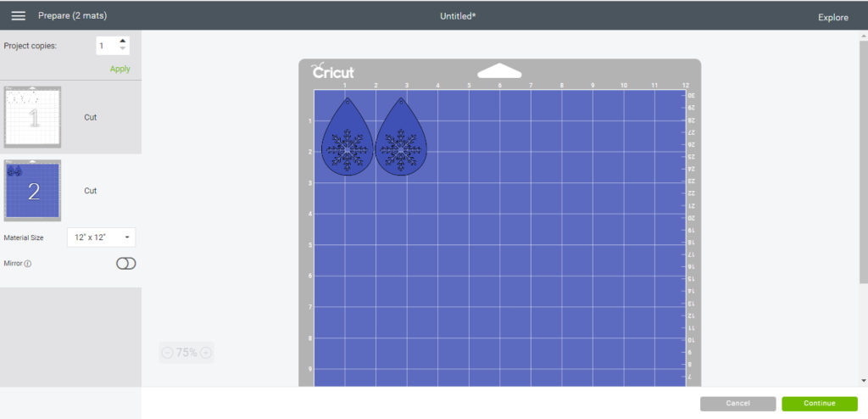Click the Cricut logo on the mat

point(333,72)
